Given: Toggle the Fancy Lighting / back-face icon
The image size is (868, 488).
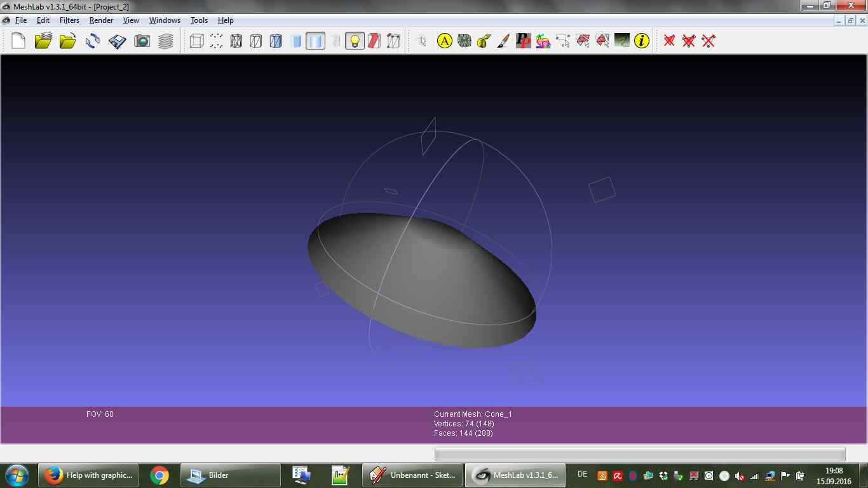Looking at the screenshot, I should [x=394, y=41].
